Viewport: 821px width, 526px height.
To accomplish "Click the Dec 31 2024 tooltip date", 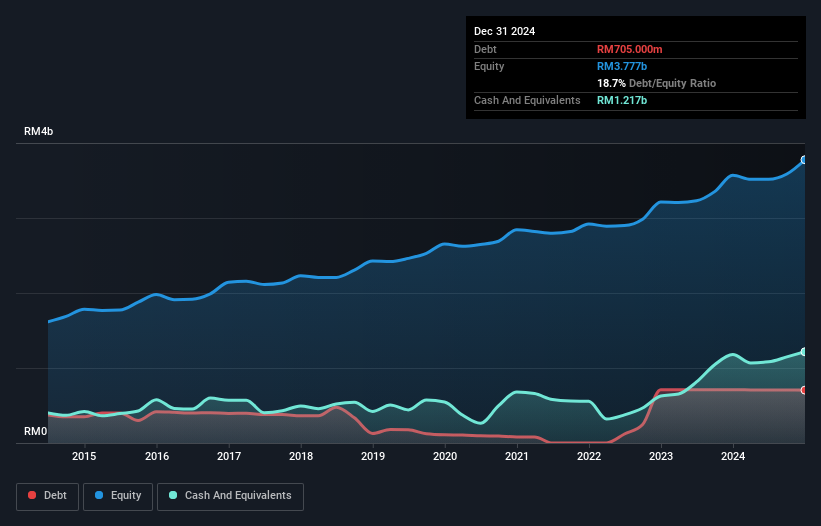I will coord(504,31).
